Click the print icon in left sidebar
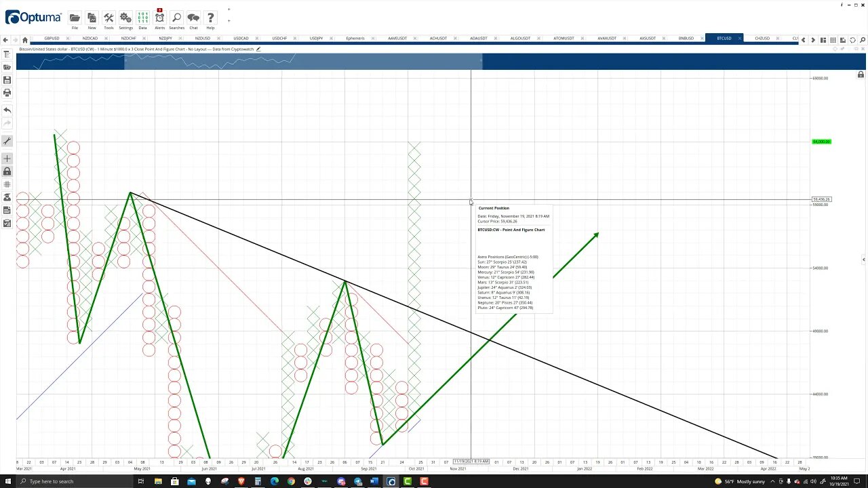Viewport: 868px width, 488px height. (x=7, y=92)
